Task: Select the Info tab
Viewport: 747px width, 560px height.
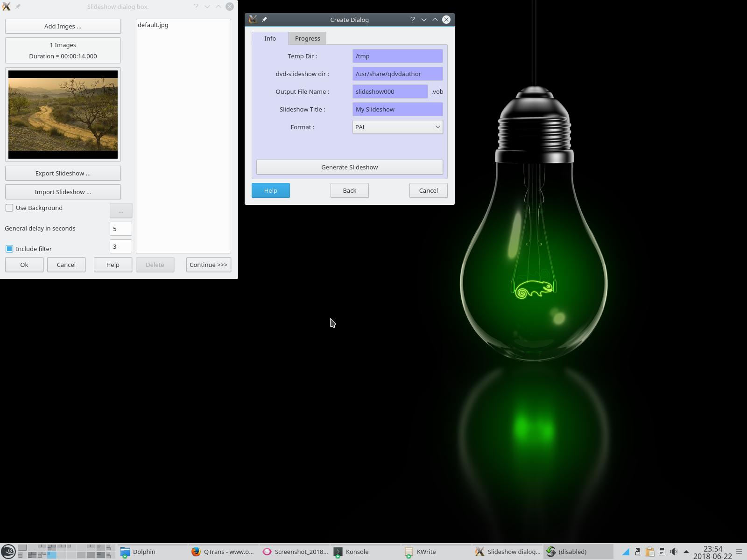Action: coord(270,38)
